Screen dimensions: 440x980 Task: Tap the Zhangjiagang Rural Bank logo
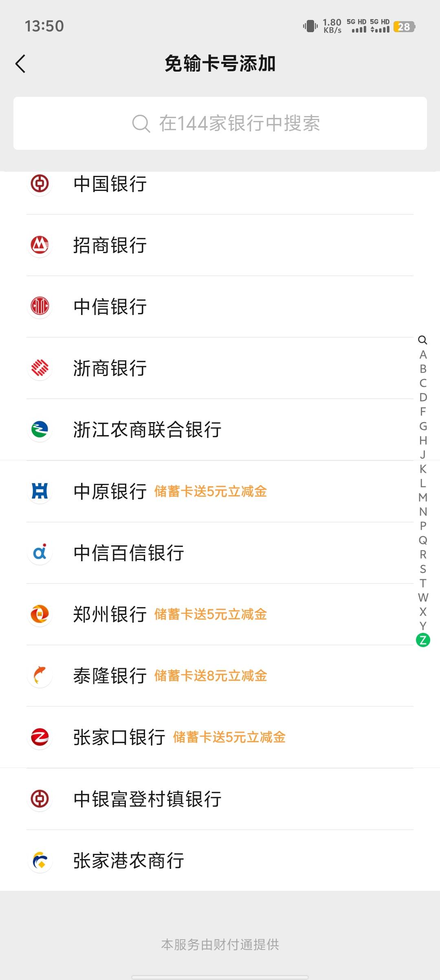click(x=40, y=860)
